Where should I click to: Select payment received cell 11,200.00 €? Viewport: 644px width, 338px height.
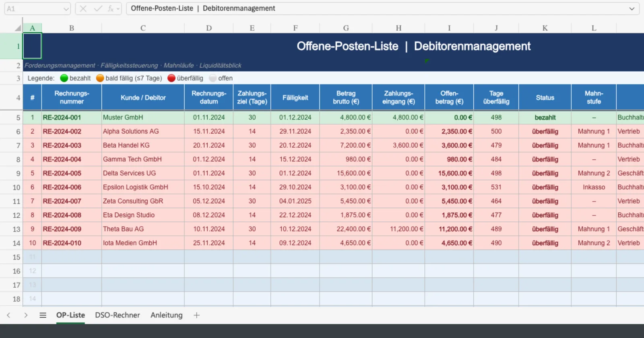[398, 229]
